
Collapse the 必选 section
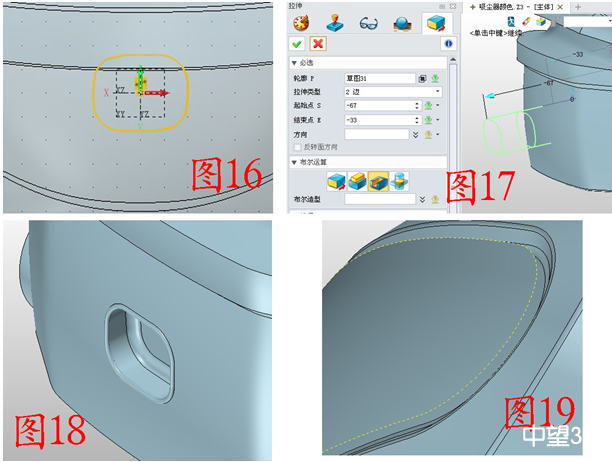(x=295, y=63)
